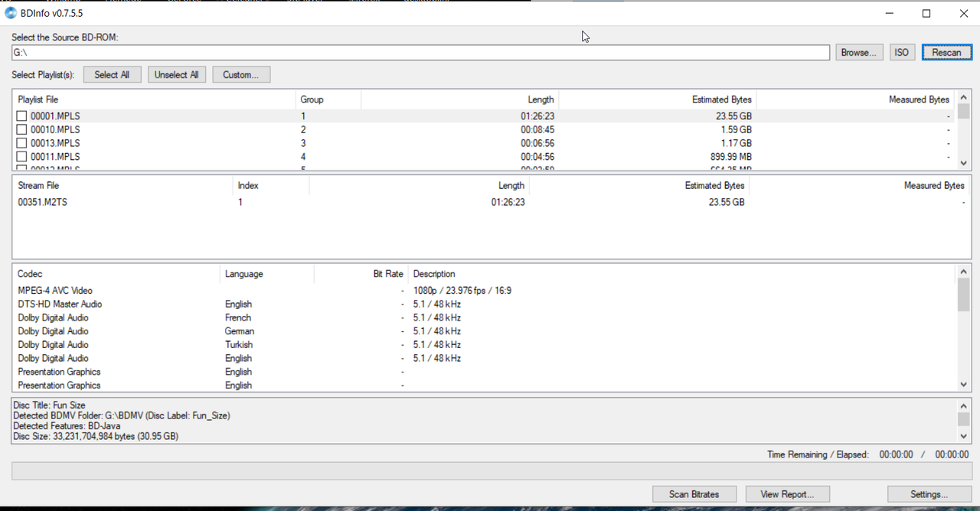The height and width of the screenshot is (511, 980).
Task: Open Settings...
Action: coord(929,494)
